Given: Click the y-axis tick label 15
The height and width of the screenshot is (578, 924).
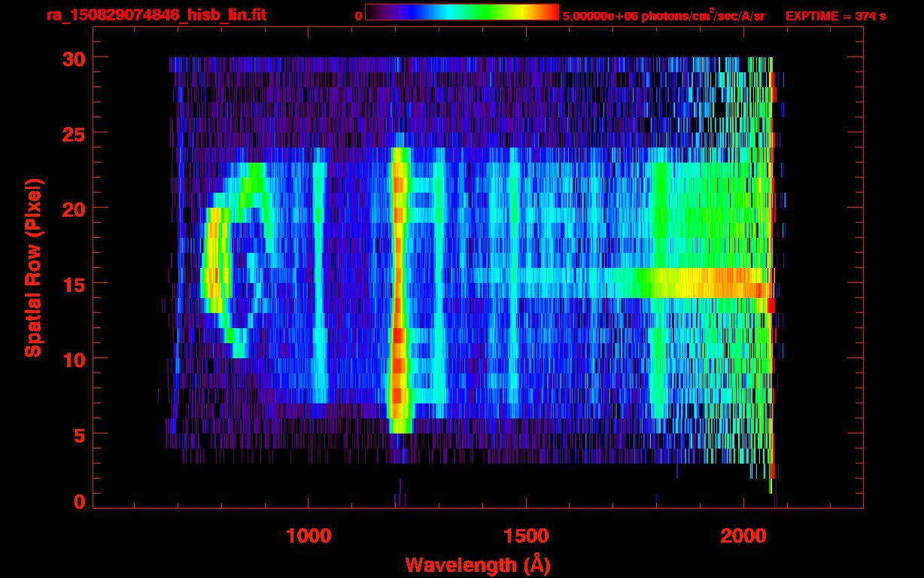Looking at the screenshot, I should (74, 284).
